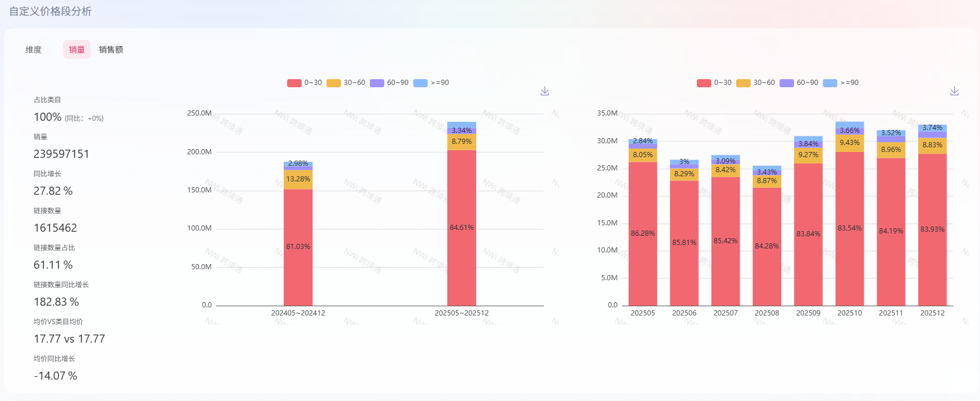Toggle 60~90 series in right chart legend
The width and height of the screenshot is (980, 401).
(799, 83)
